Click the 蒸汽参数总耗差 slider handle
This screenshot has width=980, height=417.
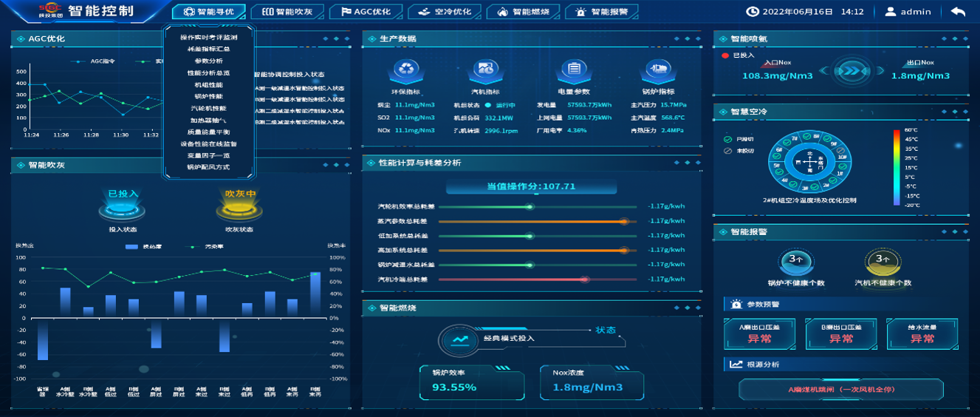coord(623,221)
